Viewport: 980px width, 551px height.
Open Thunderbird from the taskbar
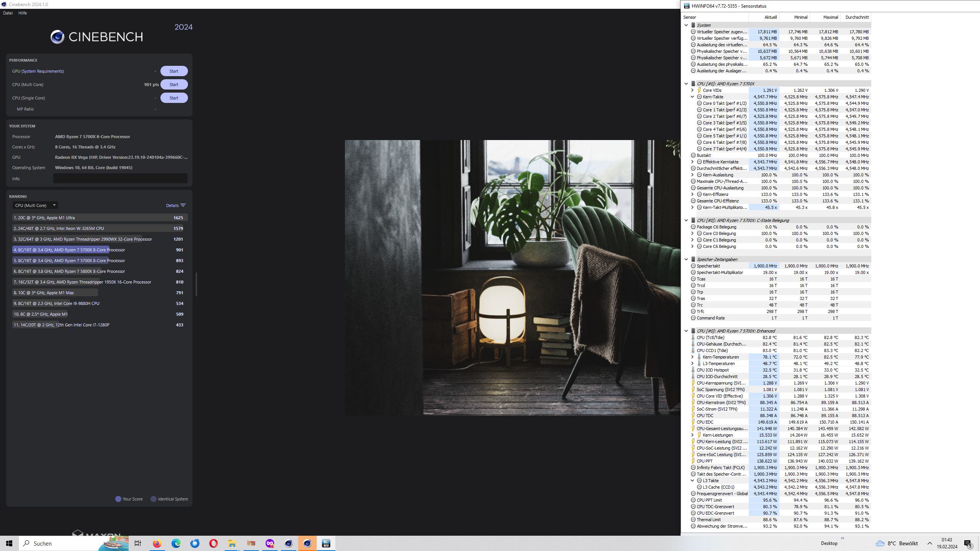tap(195, 543)
